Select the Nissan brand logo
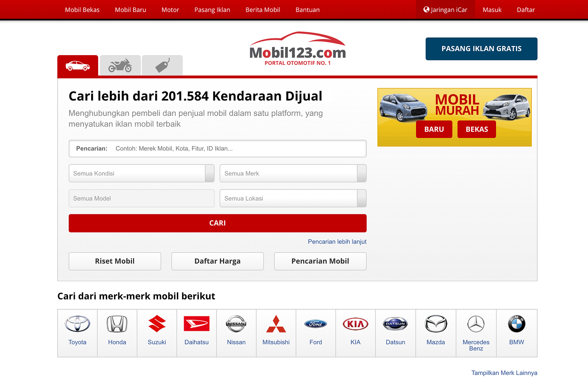 point(236,324)
